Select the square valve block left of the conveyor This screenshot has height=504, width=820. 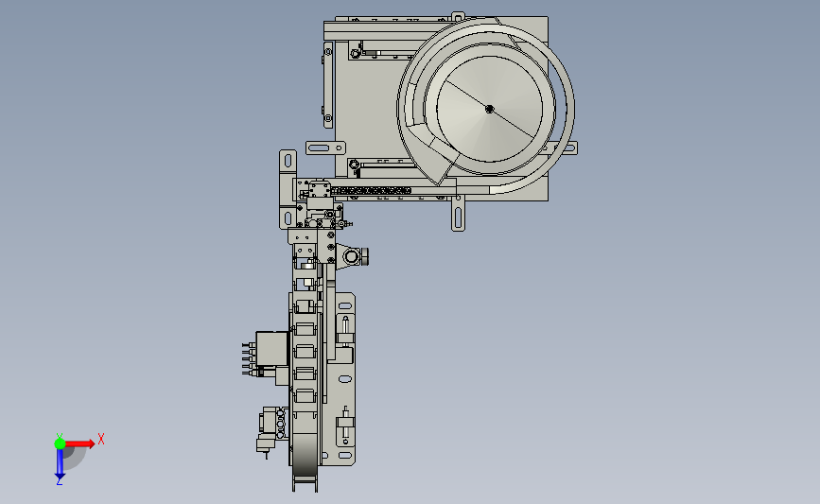pyautogui.click(x=272, y=349)
